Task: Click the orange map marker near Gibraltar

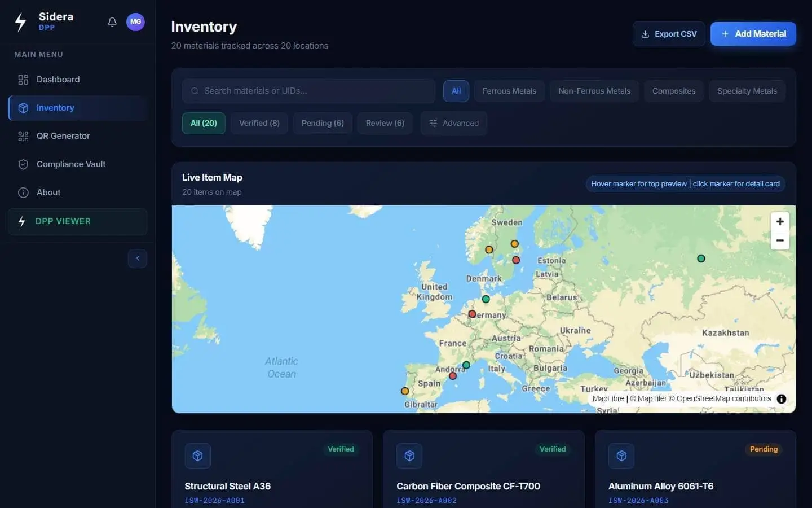Action: coord(405,391)
